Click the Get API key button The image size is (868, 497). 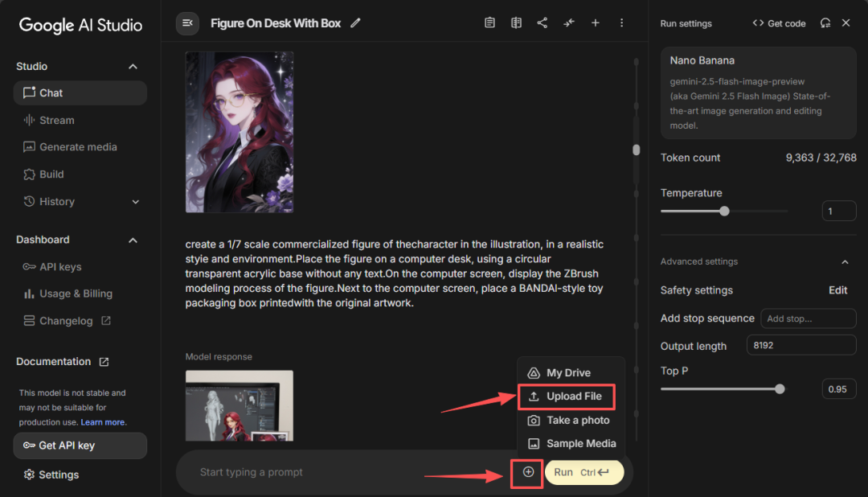click(80, 446)
